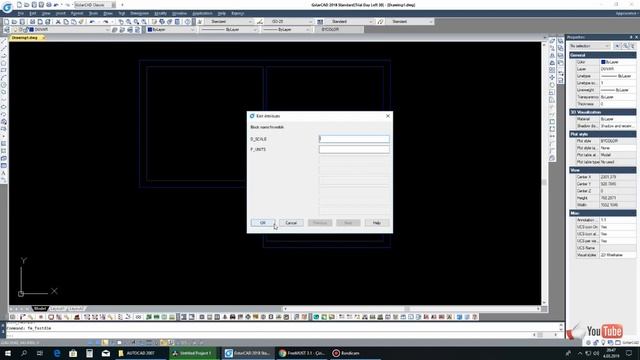Click the GstarCAD application logo button

click(7, 6)
